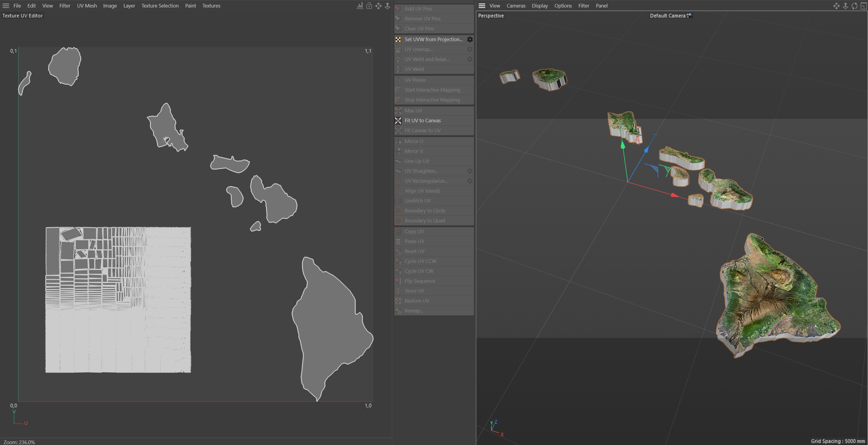
Task: Click the Set UVW from Projection checkerboard icon
Action: coord(398,39)
